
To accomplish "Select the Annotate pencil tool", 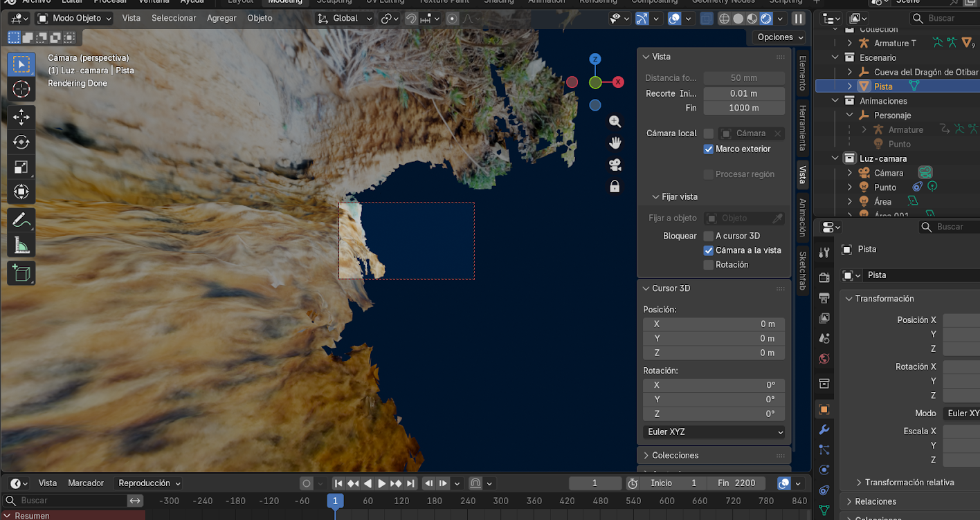I will pyautogui.click(x=21, y=220).
